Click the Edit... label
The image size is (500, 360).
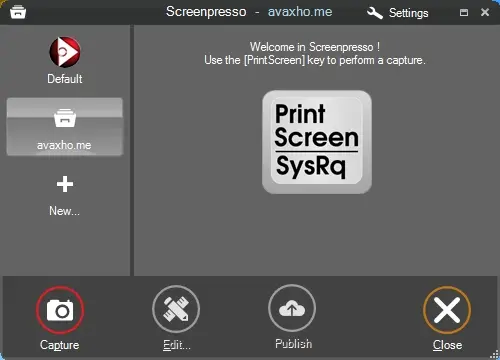point(177,345)
